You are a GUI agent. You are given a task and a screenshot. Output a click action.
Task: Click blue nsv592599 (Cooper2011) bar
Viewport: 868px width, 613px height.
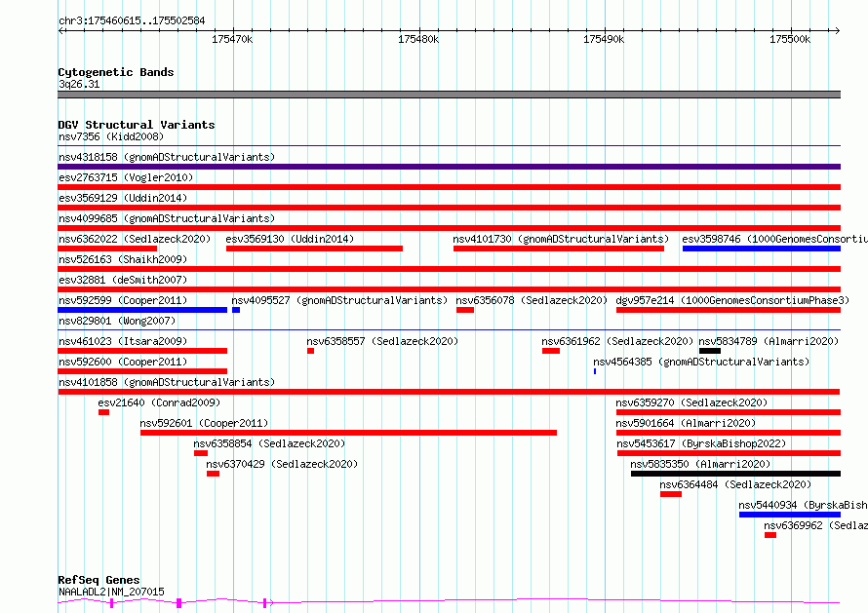click(142, 310)
